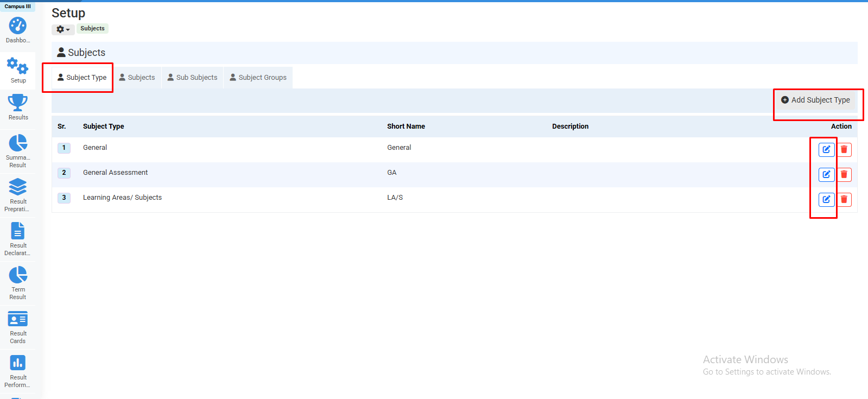
Task: Edit the General Assessment row
Action: (x=826, y=174)
